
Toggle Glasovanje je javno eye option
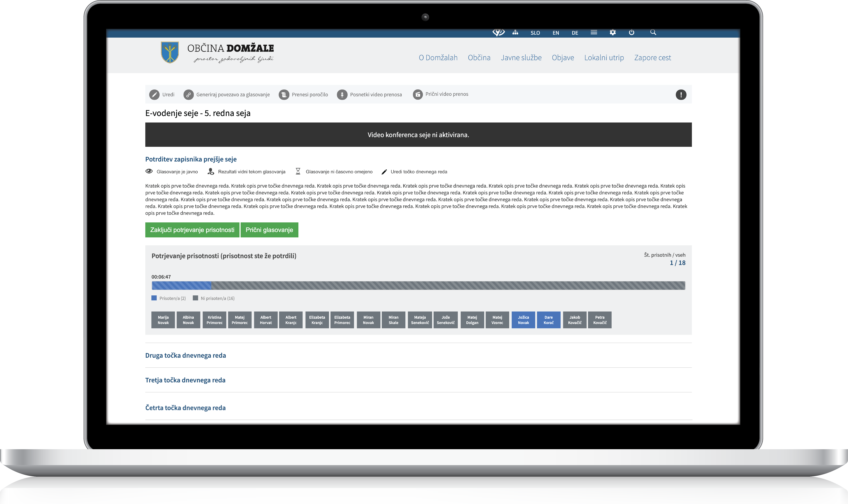tap(149, 172)
